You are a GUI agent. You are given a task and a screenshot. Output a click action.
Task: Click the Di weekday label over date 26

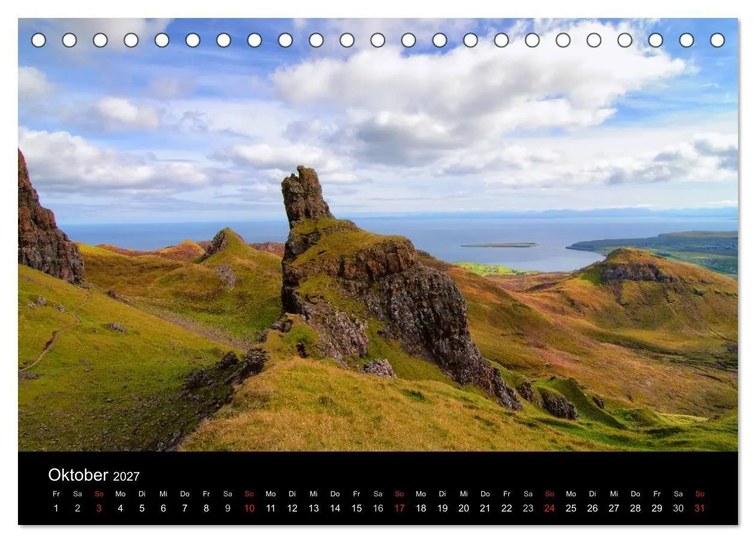(593, 494)
